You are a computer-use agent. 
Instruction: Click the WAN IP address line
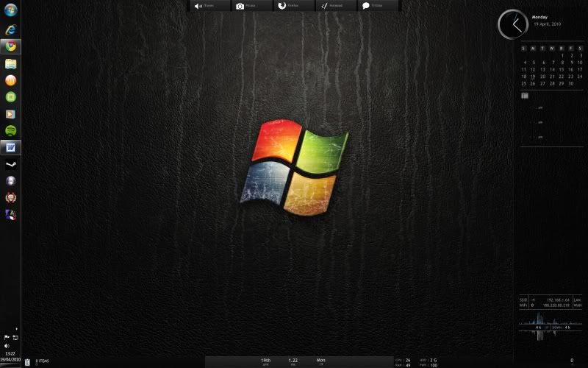pyautogui.click(x=556, y=305)
